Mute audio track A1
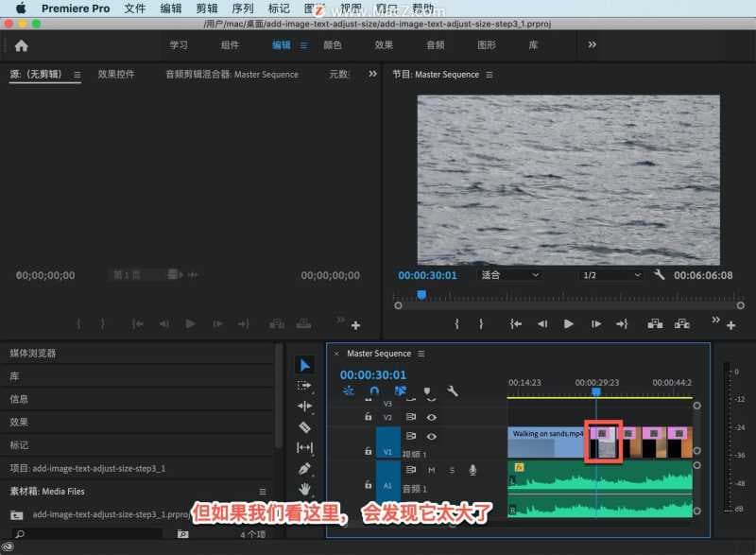756x555 pixels. (431, 470)
